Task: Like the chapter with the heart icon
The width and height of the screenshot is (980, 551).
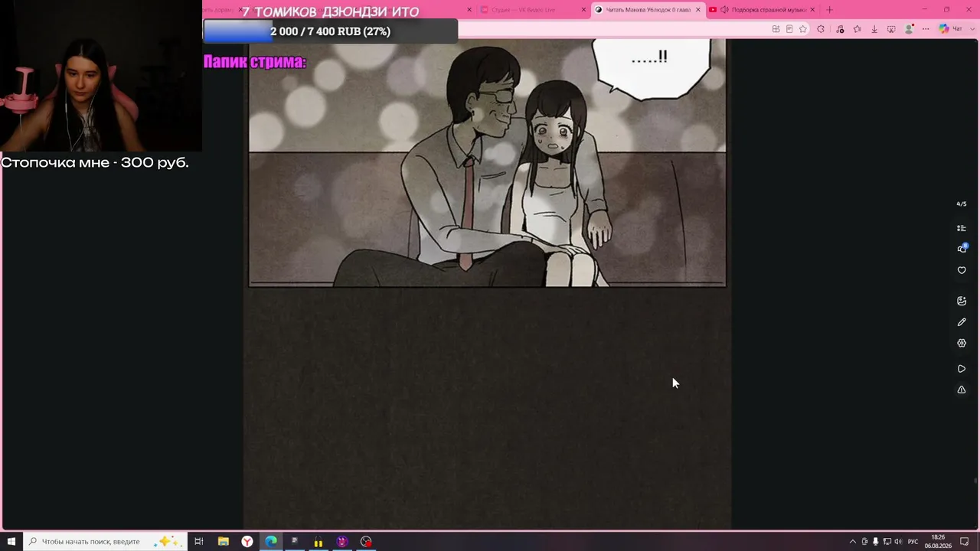Action: coord(962,270)
